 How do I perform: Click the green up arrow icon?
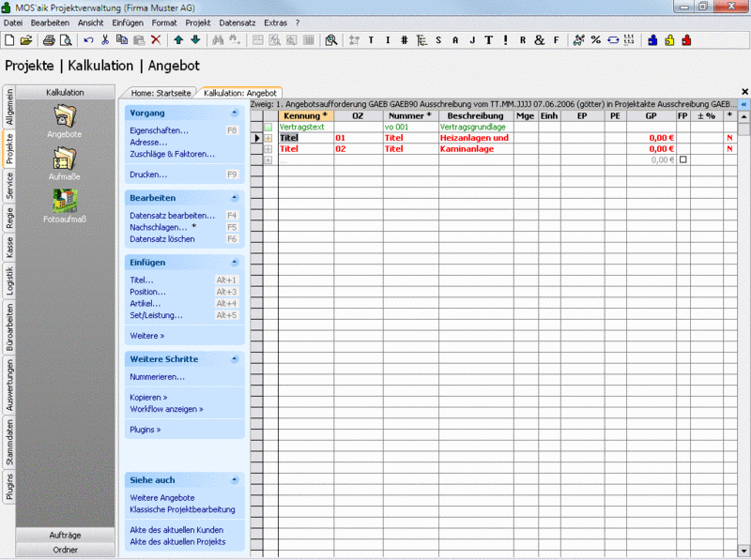(178, 40)
